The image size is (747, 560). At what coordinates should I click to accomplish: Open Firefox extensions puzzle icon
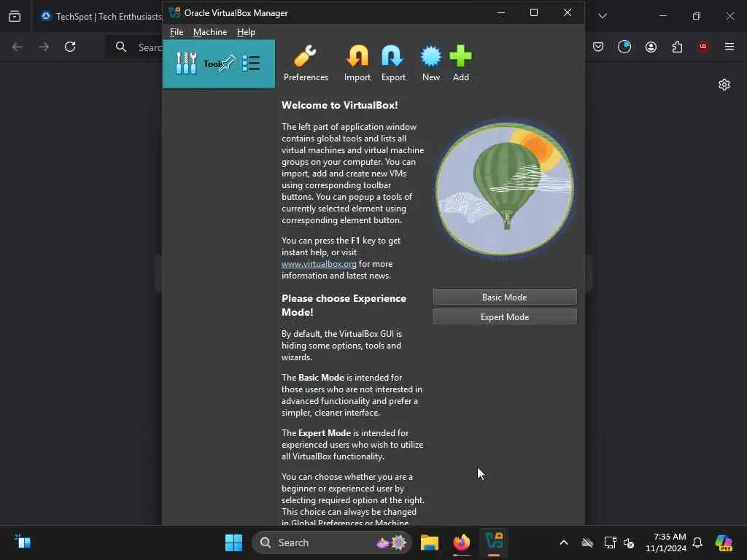(677, 47)
